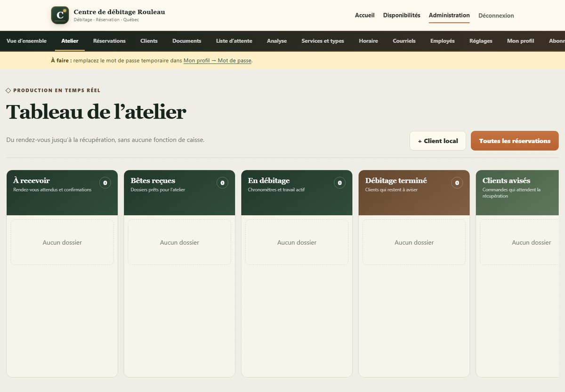Open the Vue d'ensemble tab
Viewport: 565px width, 392px height.
(26, 41)
